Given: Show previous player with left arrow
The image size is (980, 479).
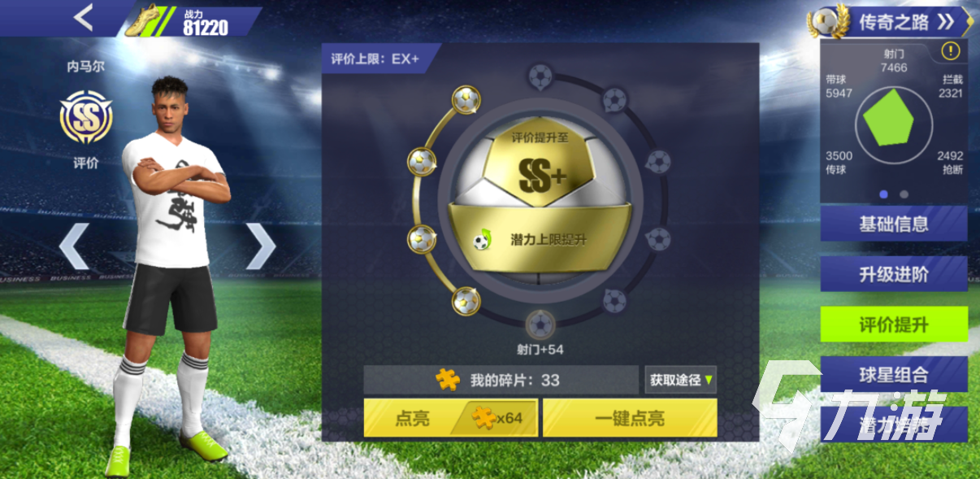Looking at the screenshot, I should click(74, 246).
